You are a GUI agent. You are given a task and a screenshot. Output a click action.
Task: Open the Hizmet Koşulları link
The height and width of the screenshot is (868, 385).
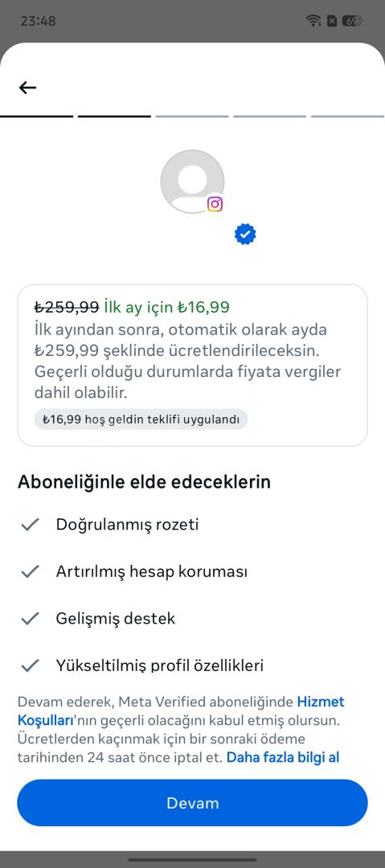coord(181,711)
